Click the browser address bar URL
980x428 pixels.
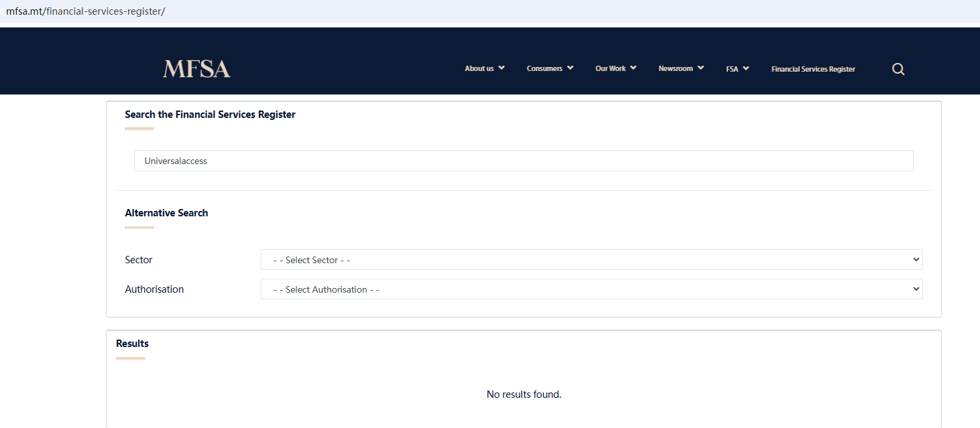point(85,11)
